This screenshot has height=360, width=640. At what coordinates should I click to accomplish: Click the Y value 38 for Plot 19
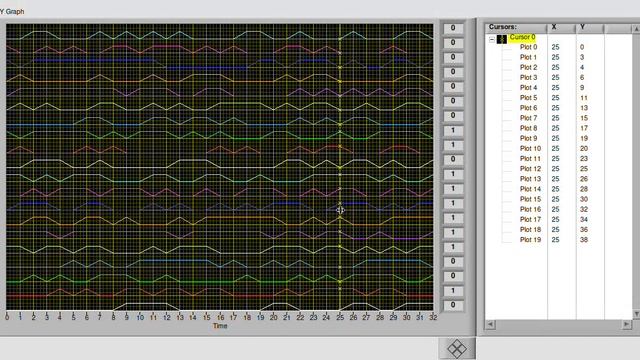(584, 240)
